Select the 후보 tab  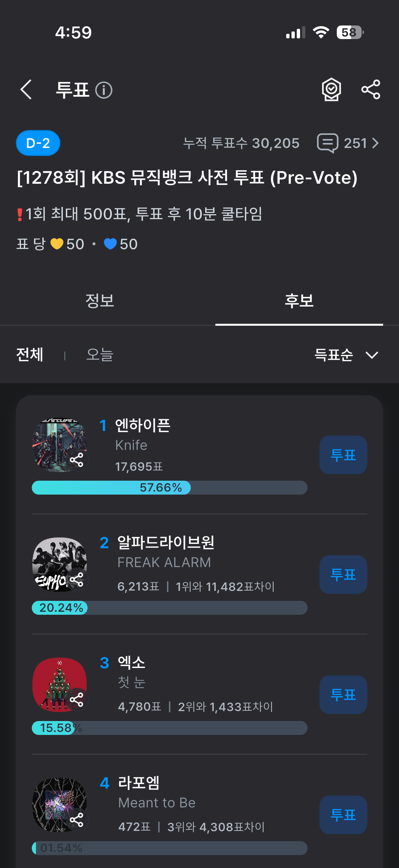299,301
